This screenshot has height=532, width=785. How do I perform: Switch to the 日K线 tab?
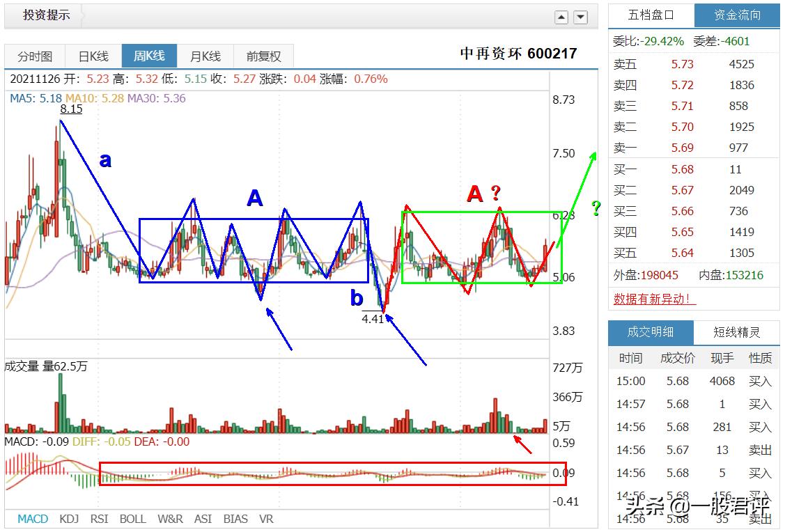click(93, 56)
